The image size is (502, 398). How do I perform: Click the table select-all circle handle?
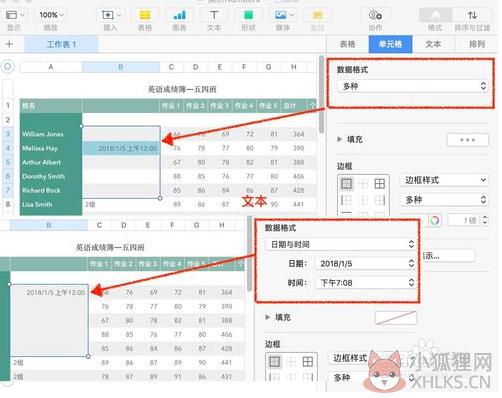(x=8, y=67)
